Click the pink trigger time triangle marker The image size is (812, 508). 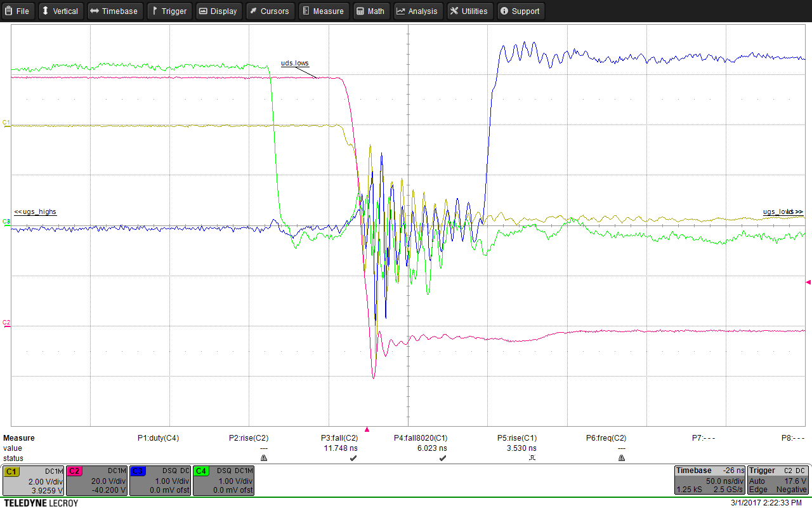tap(366, 430)
